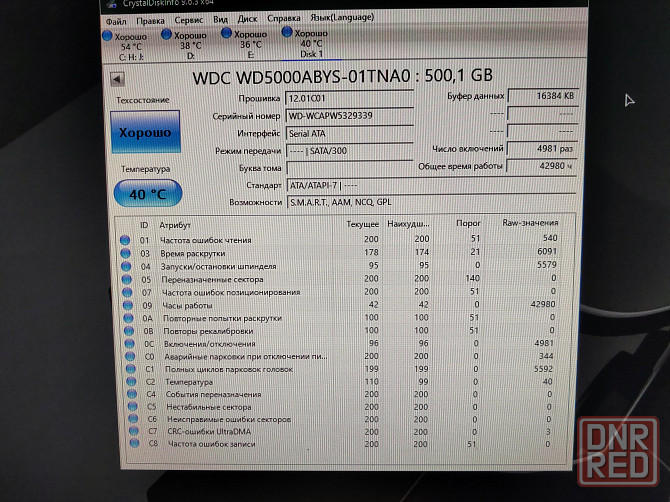Screen dimensions: 670x502
Task: Select the Включения/отключения row
Action: point(341,343)
